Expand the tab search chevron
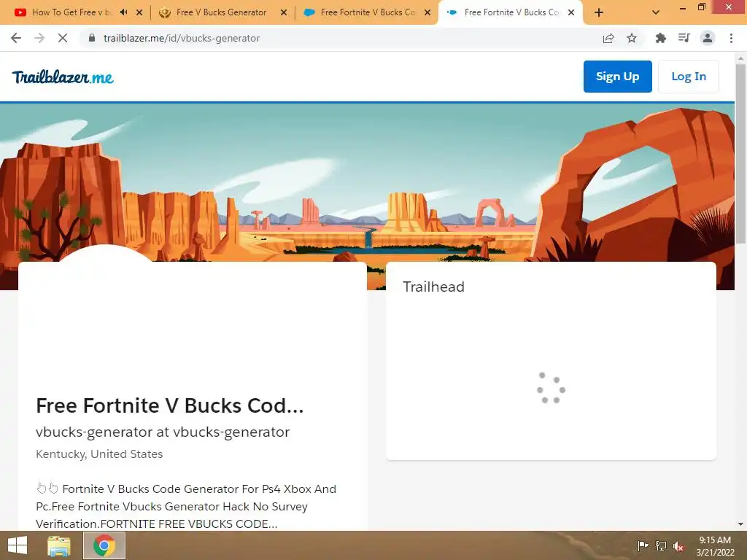Screen dimensions: 747x560 pos(656,12)
